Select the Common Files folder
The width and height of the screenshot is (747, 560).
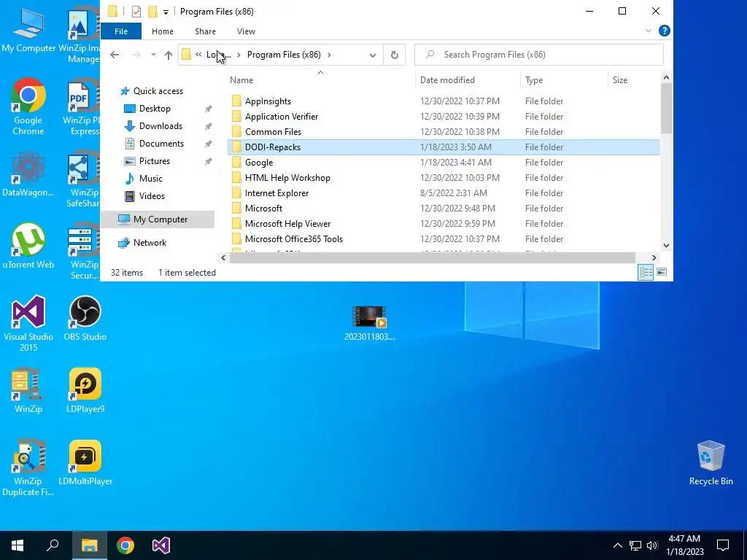coord(273,132)
